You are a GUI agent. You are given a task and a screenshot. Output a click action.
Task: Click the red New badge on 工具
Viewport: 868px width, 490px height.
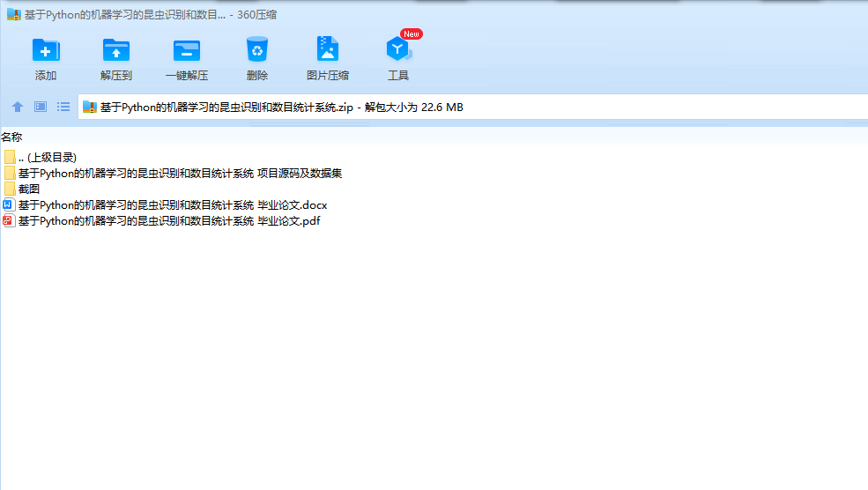click(412, 34)
